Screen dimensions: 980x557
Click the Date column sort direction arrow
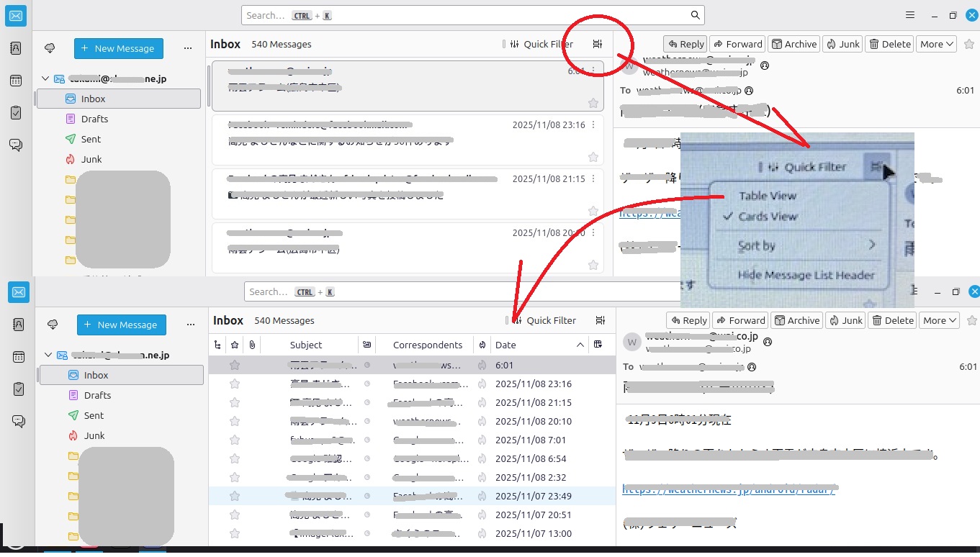(580, 345)
